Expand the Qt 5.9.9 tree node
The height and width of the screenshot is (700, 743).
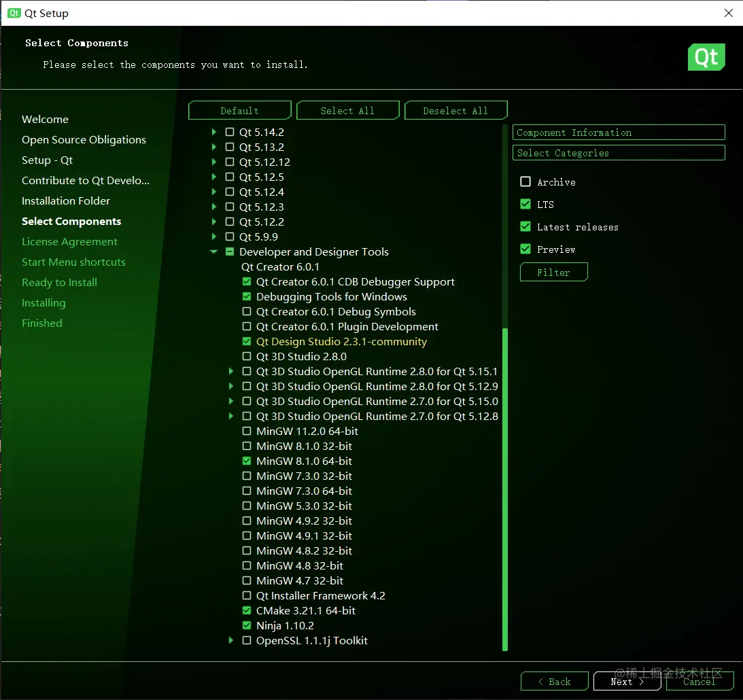(x=213, y=237)
